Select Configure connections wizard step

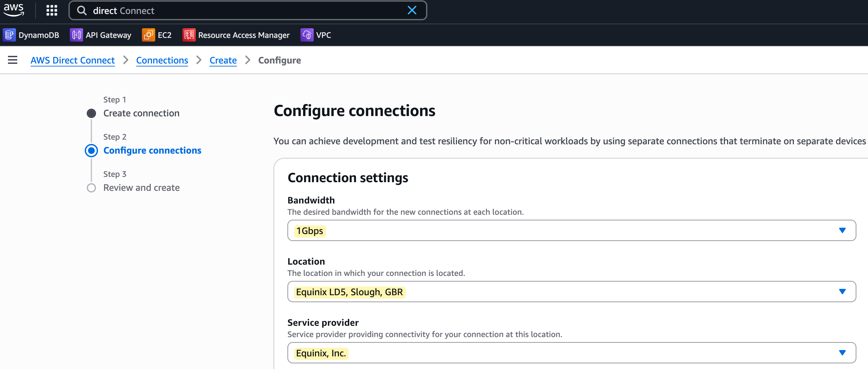[x=152, y=150]
